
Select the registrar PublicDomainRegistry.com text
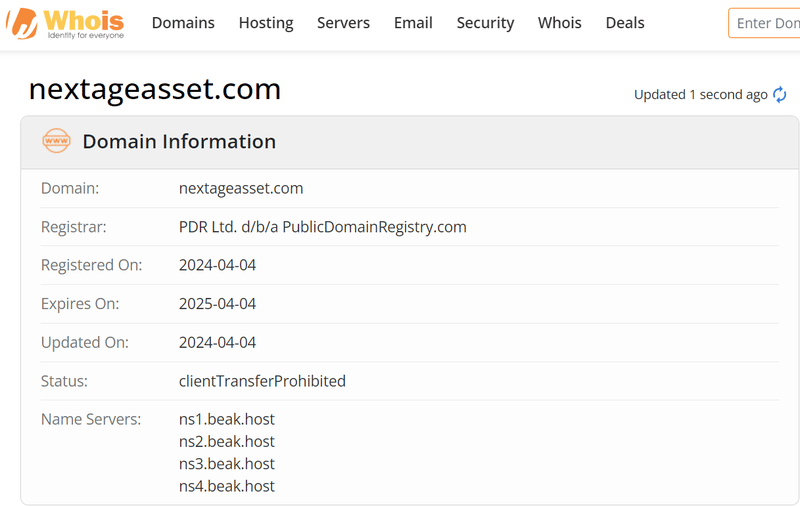322,226
